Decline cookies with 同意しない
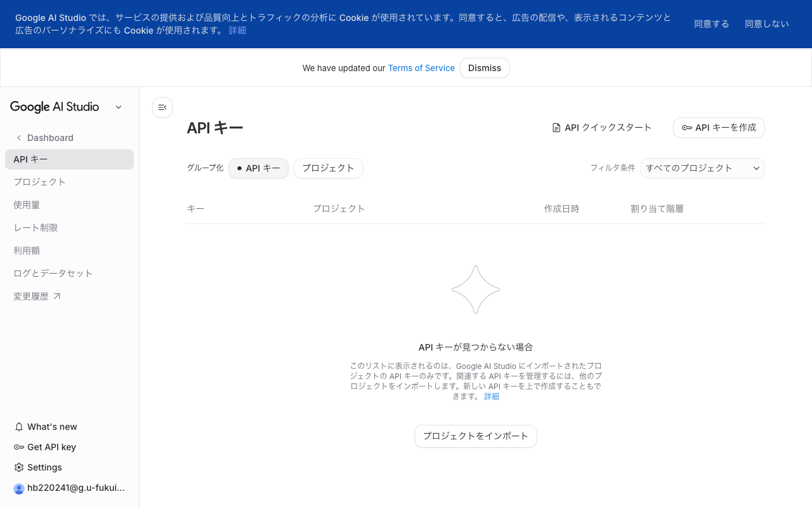The height and width of the screenshot is (508, 812). 766,23
